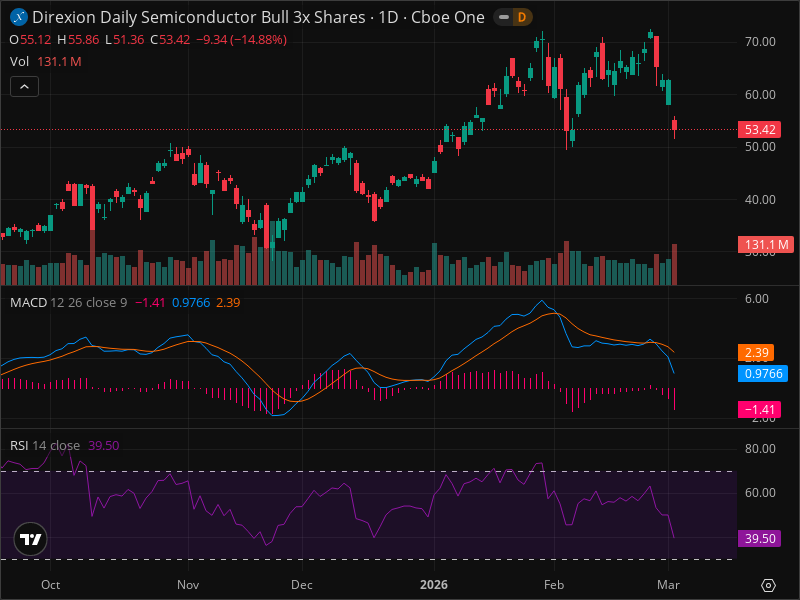This screenshot has width=800, height=600.
Task: Select the RSI 14 close legend
Action: (x=45, y=445)
